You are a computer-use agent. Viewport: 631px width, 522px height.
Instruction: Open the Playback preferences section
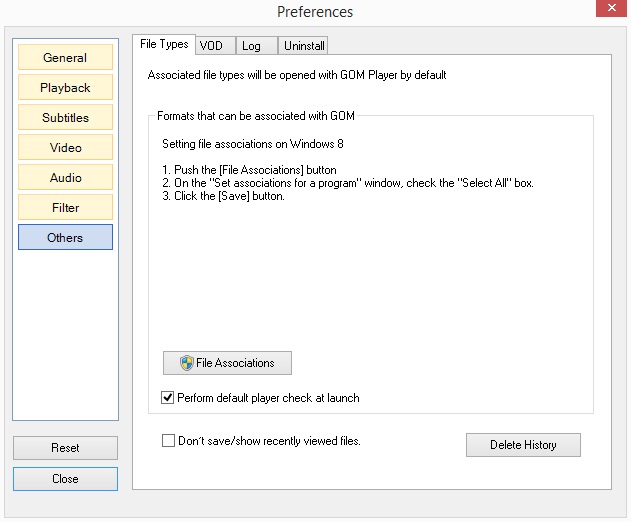(65, 87)
